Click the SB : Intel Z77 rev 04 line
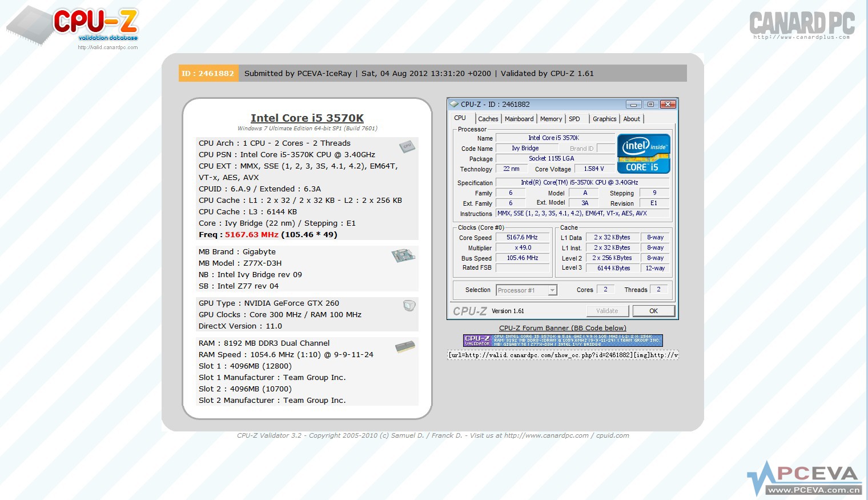This screenshot has height=500, width=868. (x=239, y=286)
